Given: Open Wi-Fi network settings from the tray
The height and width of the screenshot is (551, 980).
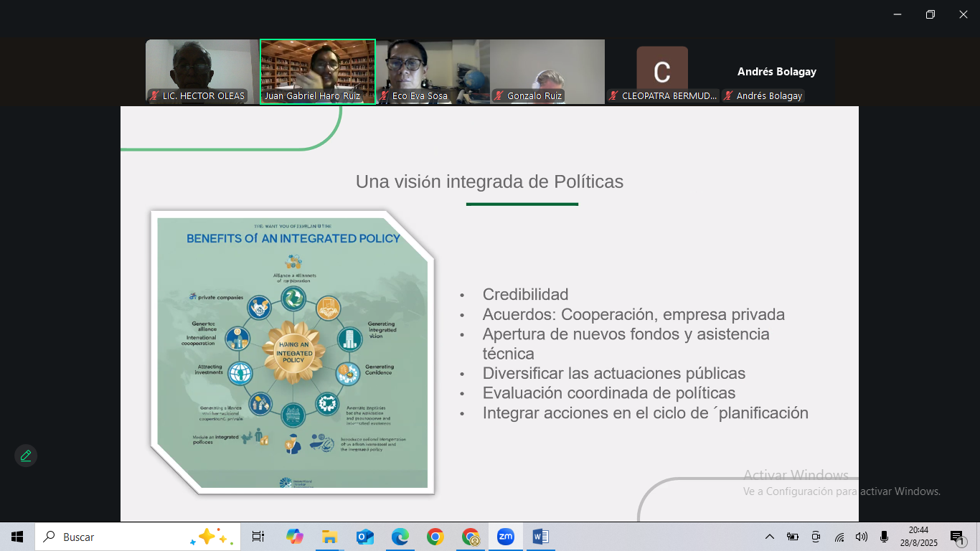Looking at the screenshot, I should point(839,537).
